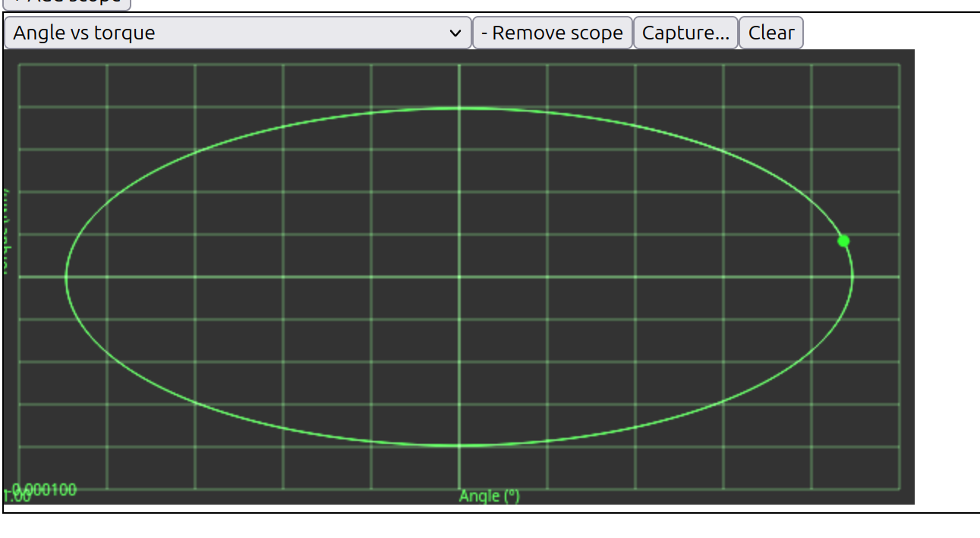Screen dimensions: 980x538
Task: Click ellipse rightmost point on horizontal axis
Action: point(852,277)
